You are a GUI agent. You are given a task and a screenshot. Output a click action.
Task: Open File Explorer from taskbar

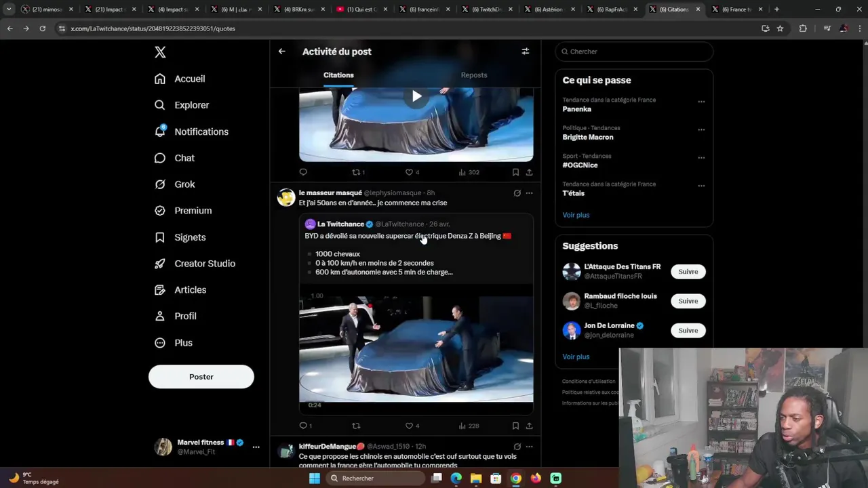(476, 479)
